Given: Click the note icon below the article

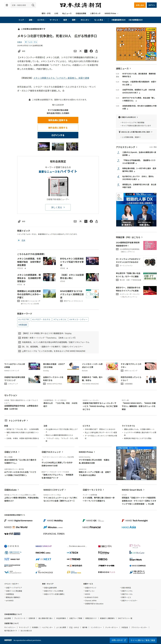Looking at the screenshot, I should (x=80, y=221).
